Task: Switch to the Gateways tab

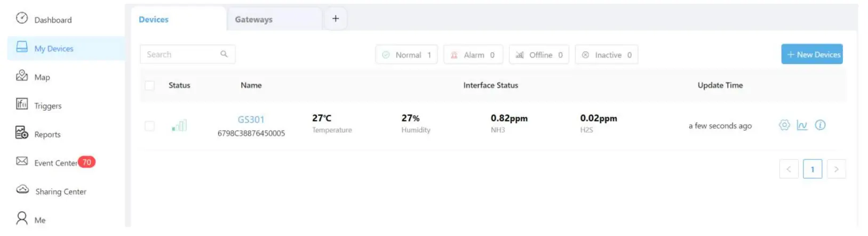Action: (x=274, y=19)
